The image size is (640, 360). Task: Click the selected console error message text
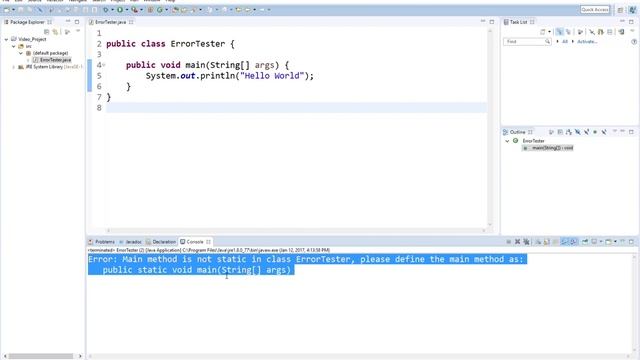pyautogui.click(x=307, y=264)
